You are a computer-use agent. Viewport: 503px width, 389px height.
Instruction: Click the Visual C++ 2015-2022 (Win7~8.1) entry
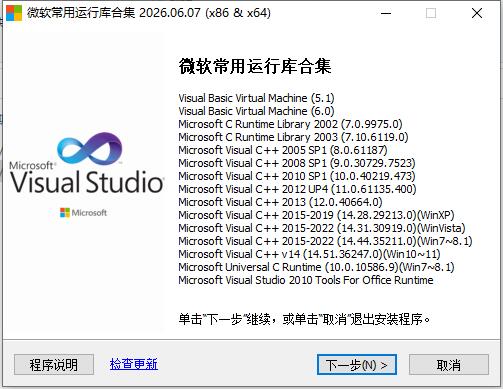point(325,241)
